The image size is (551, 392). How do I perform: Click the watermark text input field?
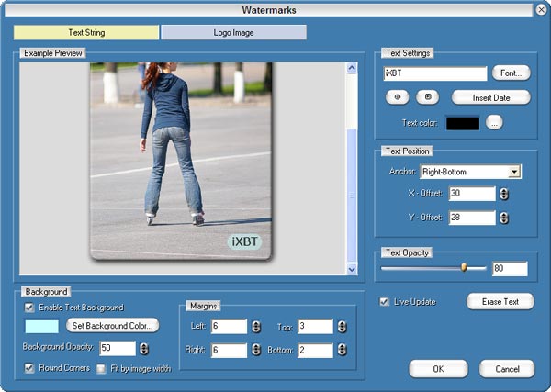click(x=434, y=73)
